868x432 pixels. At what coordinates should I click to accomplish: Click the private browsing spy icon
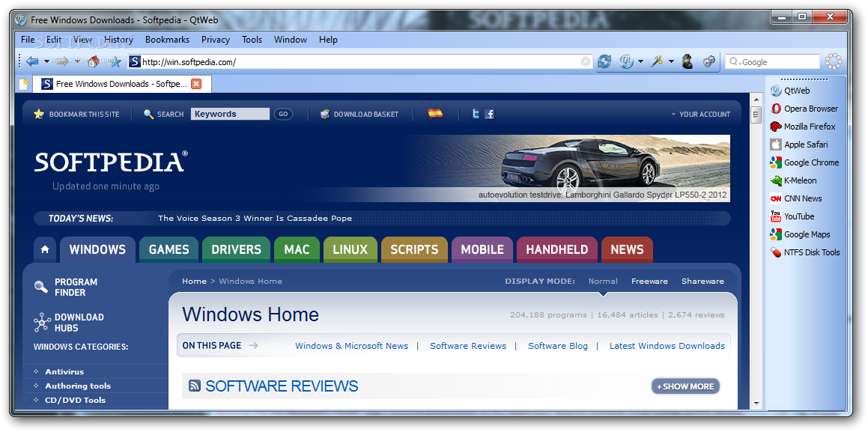[x=688, y=61]
